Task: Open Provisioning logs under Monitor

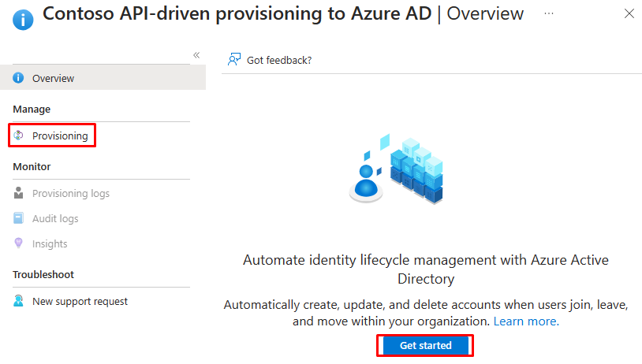Action: pos(71,194)
